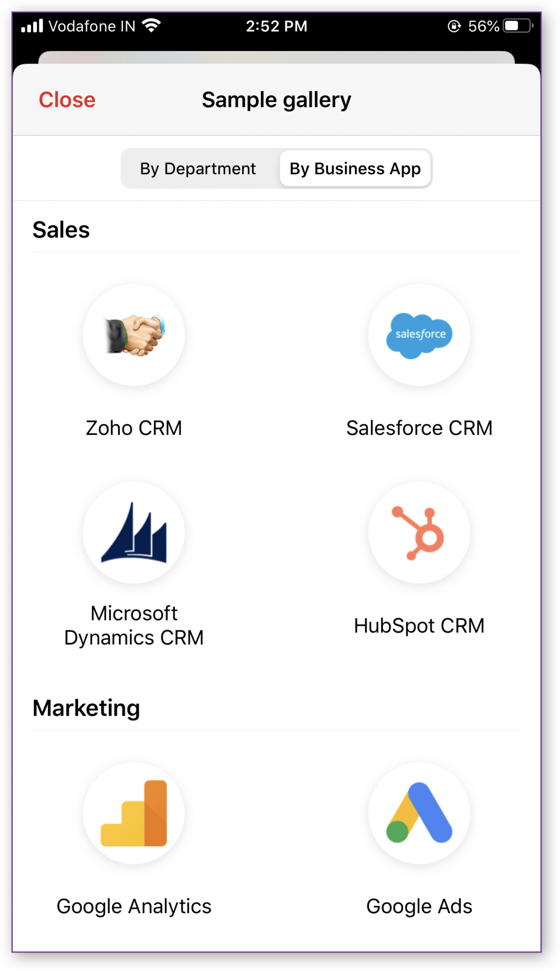560x971 pixels.
Task: Click the battery indicator in status bar
Action: 516,26
